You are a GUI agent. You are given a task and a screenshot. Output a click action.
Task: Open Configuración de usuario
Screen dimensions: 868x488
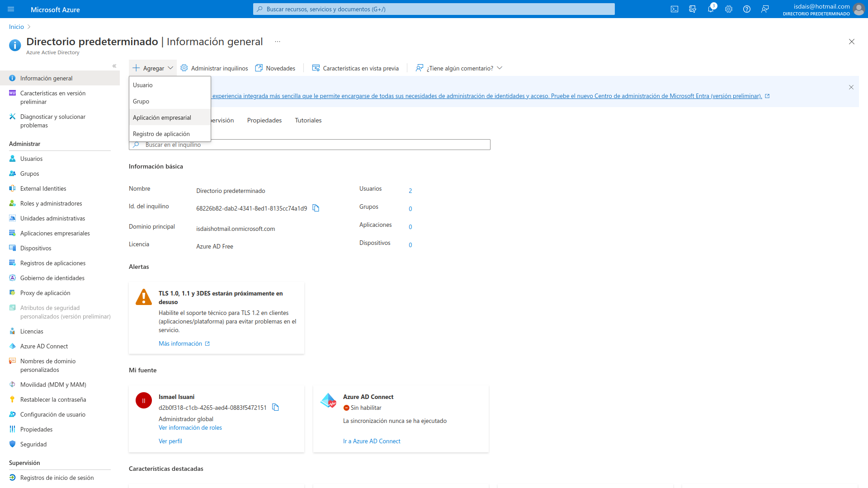tap(60, 414)
